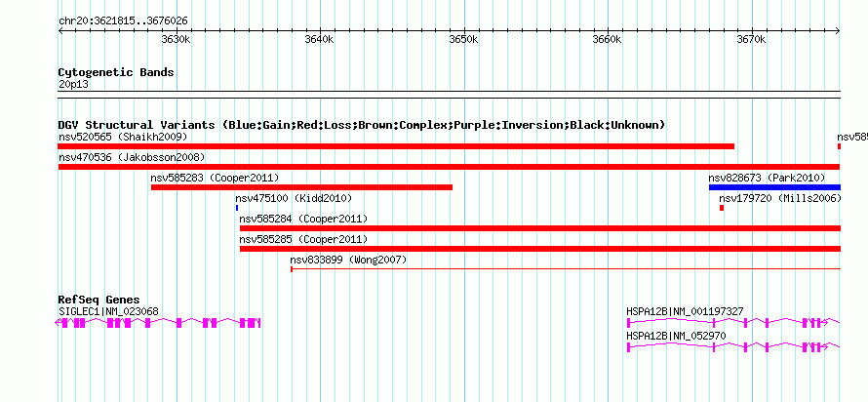
Task: Click the 3660k ruler tick label
Action: pos(608,40)
